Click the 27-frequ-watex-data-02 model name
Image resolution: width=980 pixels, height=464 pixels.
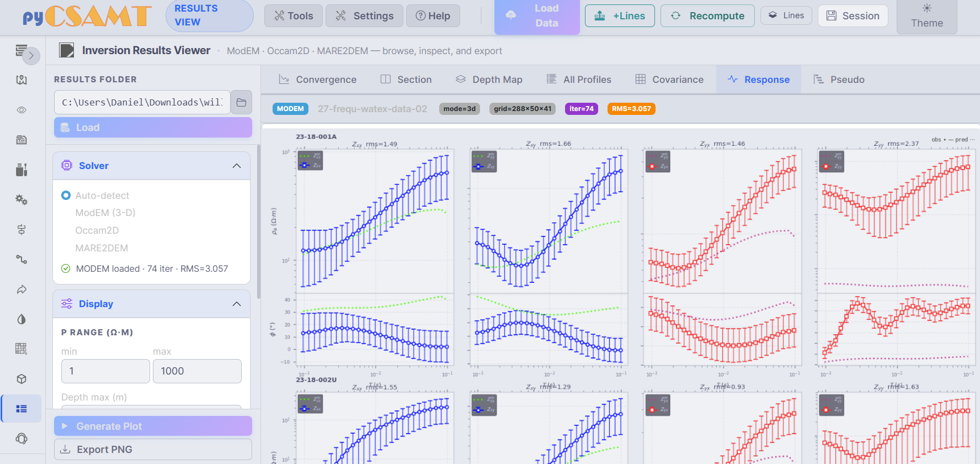click(372, 109)
